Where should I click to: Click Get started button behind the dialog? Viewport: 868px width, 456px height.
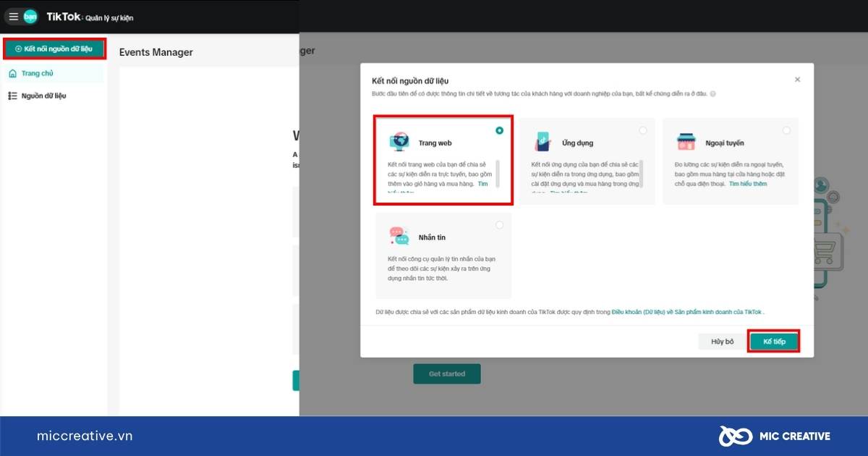[x=447, y=373]
